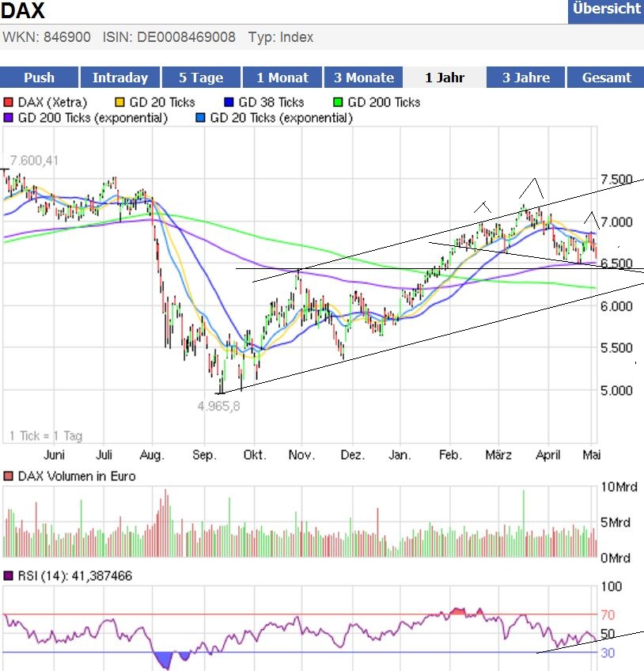Click the Typ: Index text

tap(281, 37)
